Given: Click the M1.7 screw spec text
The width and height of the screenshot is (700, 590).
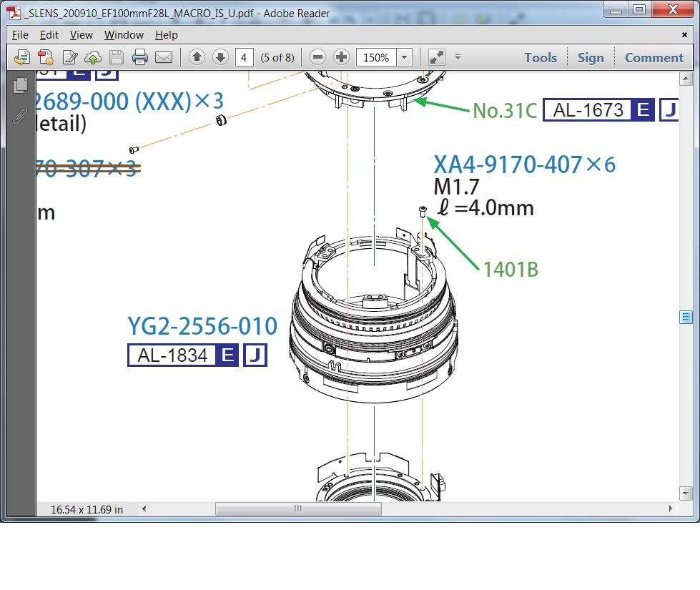Looking at the screenshot, I should 457,187.
